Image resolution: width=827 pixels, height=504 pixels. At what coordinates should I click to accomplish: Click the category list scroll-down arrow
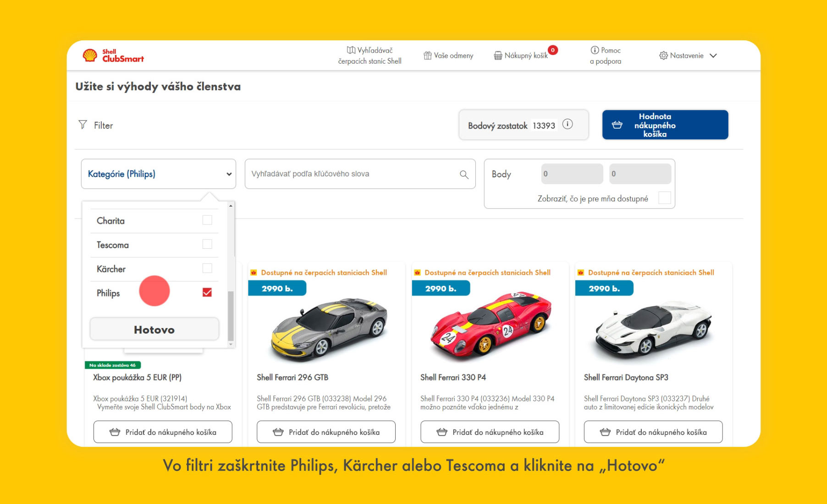[x=231, y=344]
